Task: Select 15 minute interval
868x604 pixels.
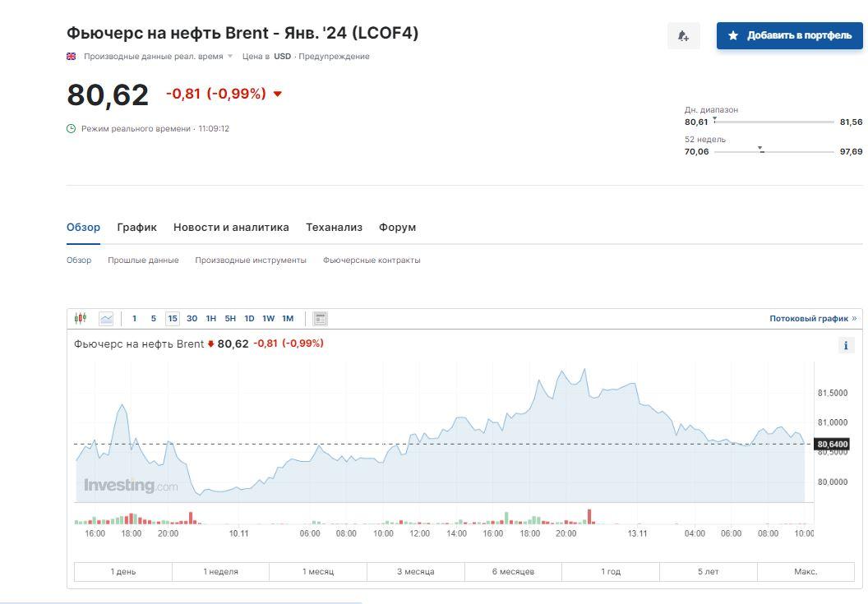Action: tap(173, 318)
